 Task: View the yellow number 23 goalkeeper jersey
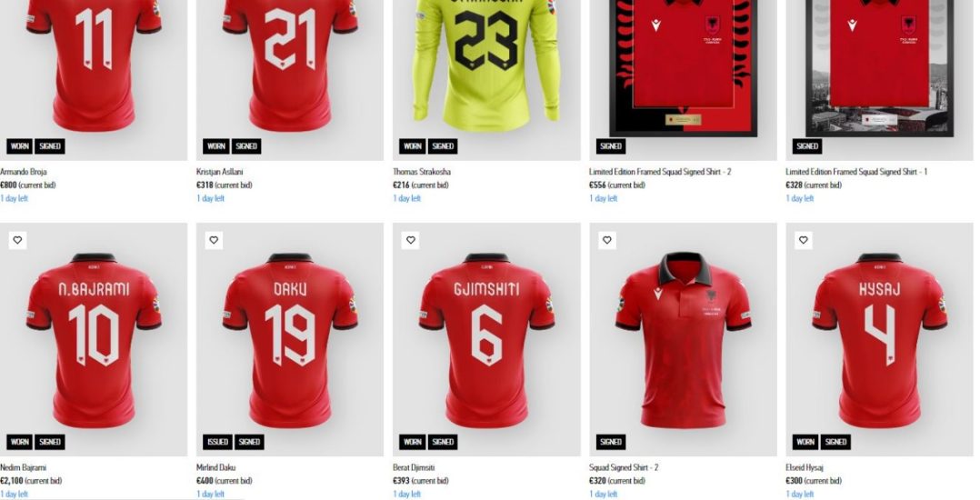[x=486, y=63]
